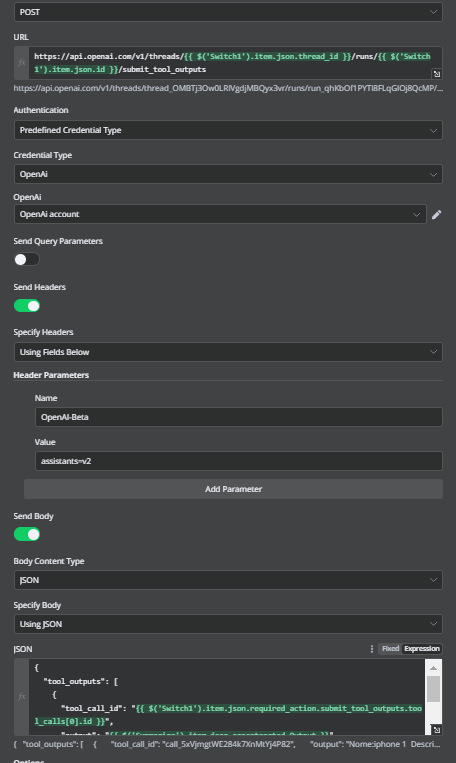Expand the Specify Headers dropdown
The image size is (456, 763).
pyautogui.click(x=228, y=352)
